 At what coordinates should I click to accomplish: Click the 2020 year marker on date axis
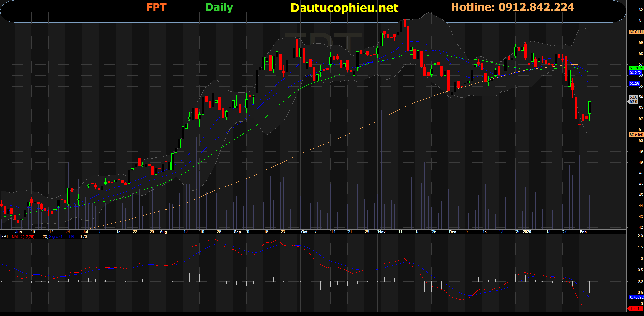pyautogui.click(x=527, y=232)
